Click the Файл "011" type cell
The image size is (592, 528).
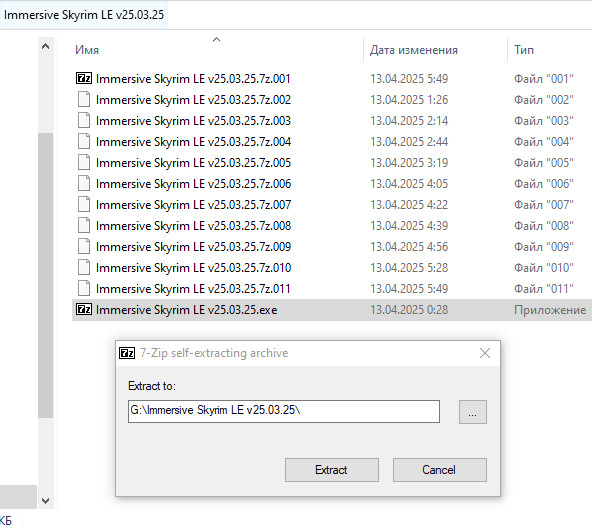(x=544, y=289)
